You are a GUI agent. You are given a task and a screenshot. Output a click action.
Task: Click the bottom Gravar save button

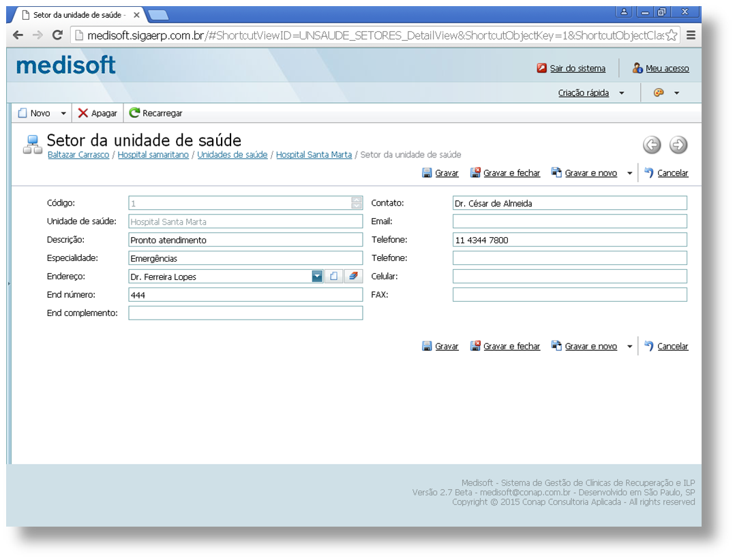tap(440, 346)
